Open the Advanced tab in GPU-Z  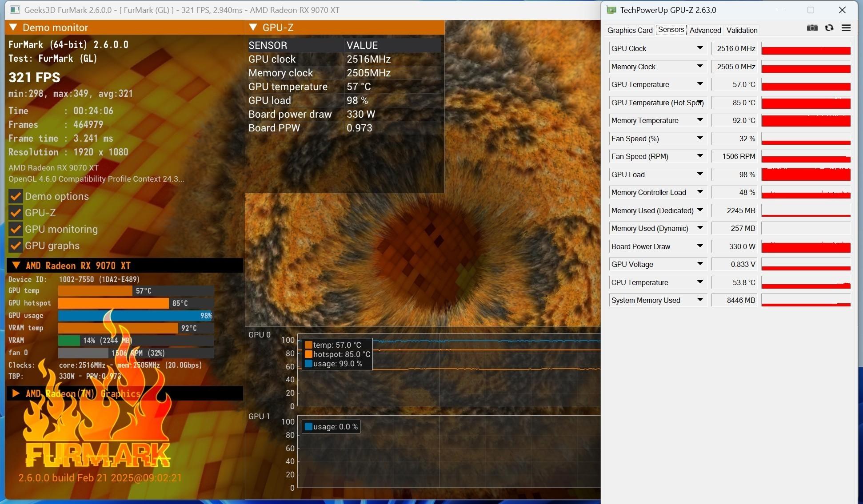pyautogui.click(x=705, y=30)
